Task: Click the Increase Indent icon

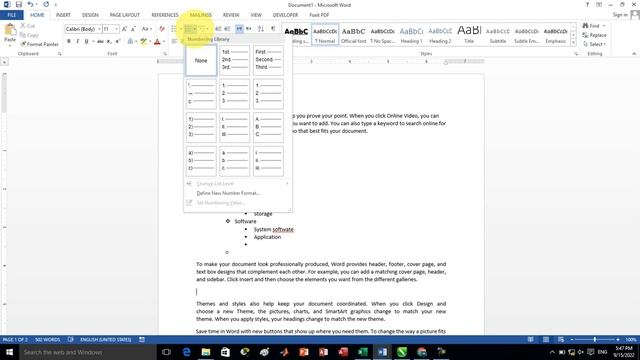Action: pos(227,29)
